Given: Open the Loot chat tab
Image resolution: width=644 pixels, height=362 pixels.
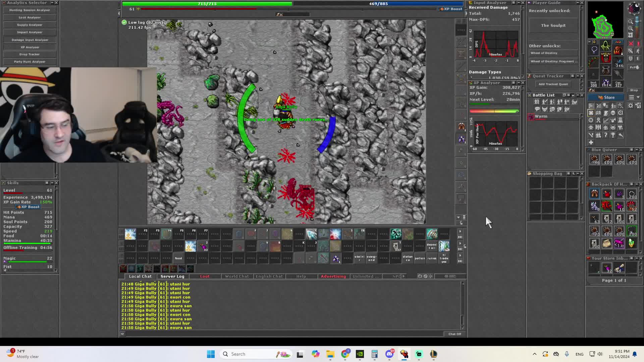Looking at the screenshot, I should coord(205,277).
